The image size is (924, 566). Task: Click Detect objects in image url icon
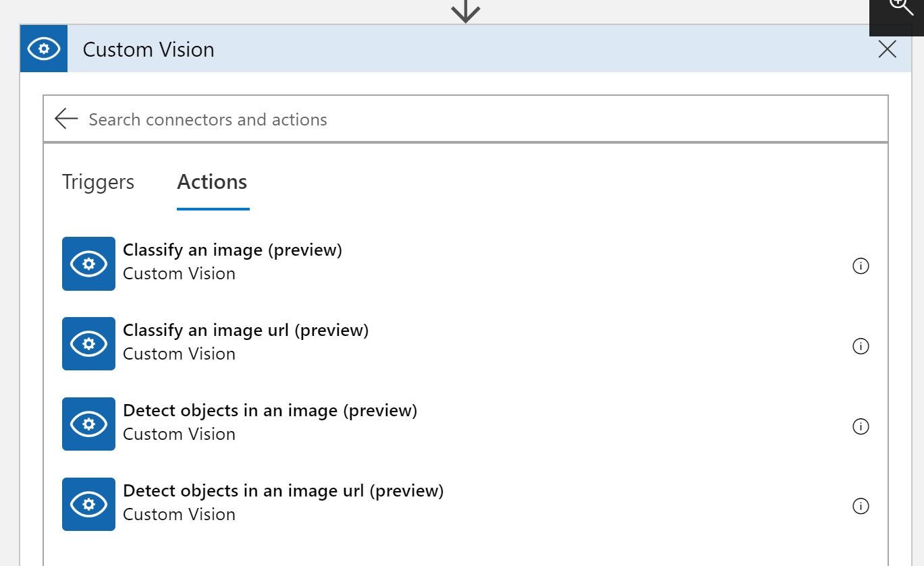[88, 504]
